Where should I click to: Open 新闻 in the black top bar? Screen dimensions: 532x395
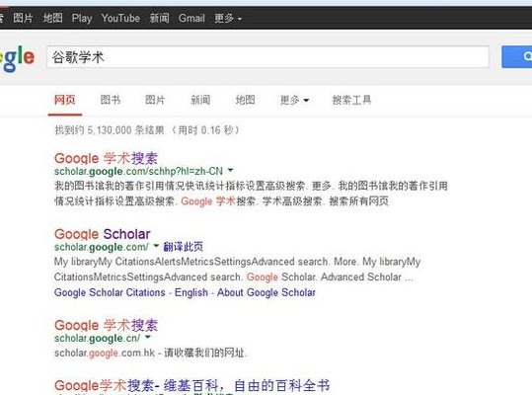[x=160, y=18]
